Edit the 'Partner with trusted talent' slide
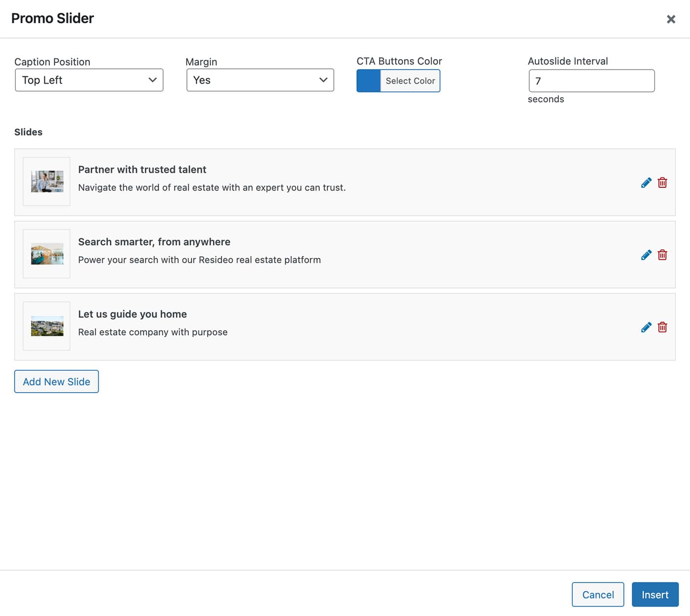Image resolution: width=690 pixels, height=616 pixels. (646, 183)
